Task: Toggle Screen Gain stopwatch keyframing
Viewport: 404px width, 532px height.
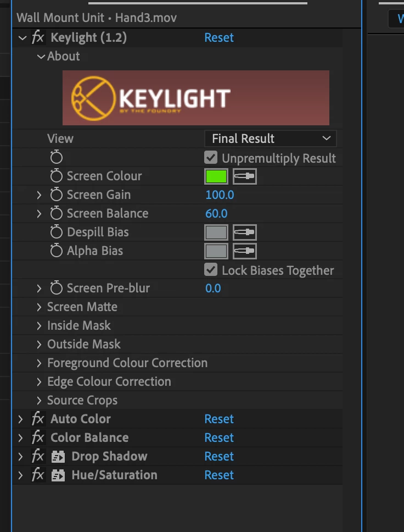Action: pos(56,195)
